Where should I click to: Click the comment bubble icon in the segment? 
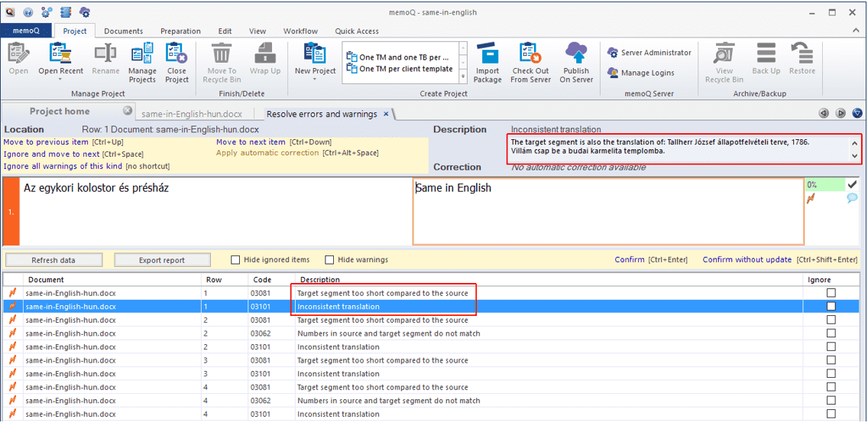851,198
